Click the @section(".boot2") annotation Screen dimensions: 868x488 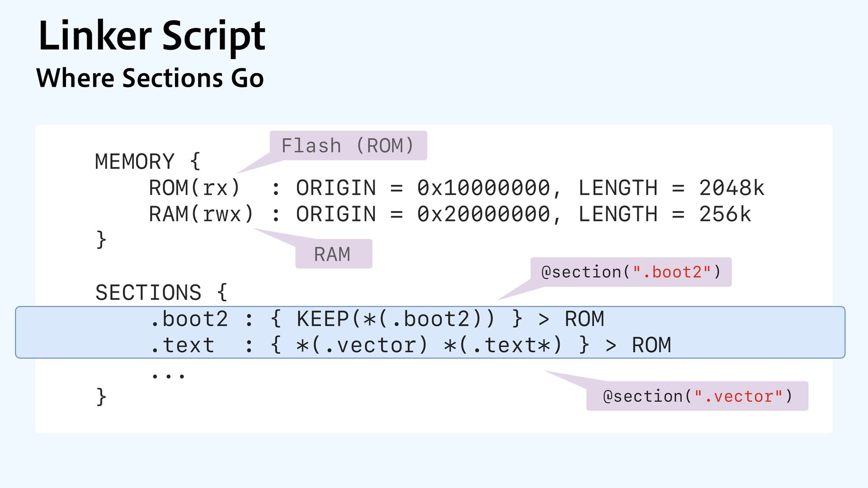click(x=631, y=272)
